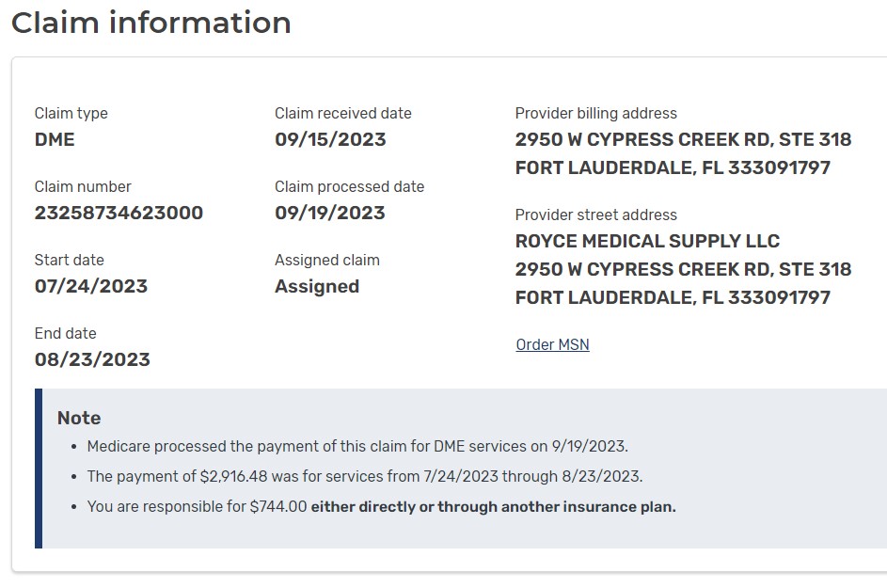Click the Claim information heading
Viewport: 887px width, 588px height.
point(151,23)
